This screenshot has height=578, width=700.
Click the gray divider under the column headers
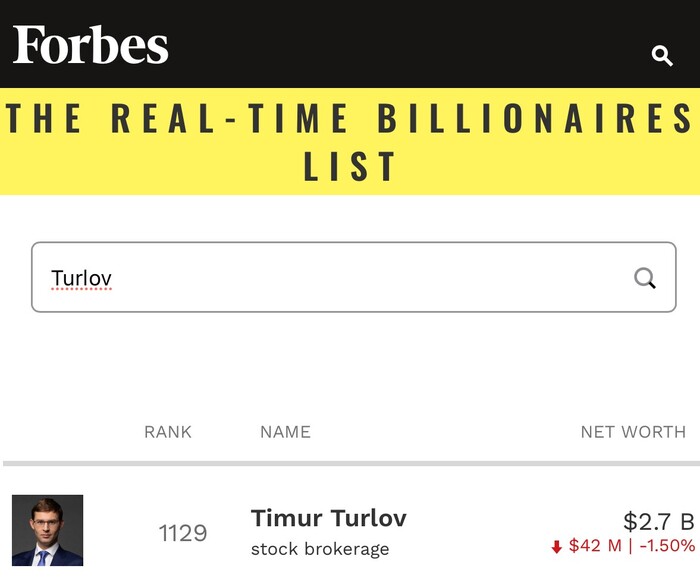[350, 464]
